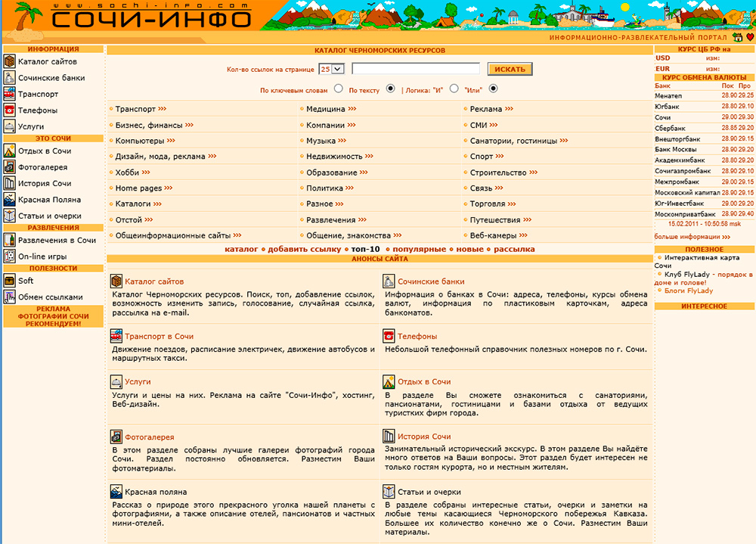756x544 pixels.
Task: Expand the Недвижимость category arrows
Action: pyautogui.click(x=370, y=156)
